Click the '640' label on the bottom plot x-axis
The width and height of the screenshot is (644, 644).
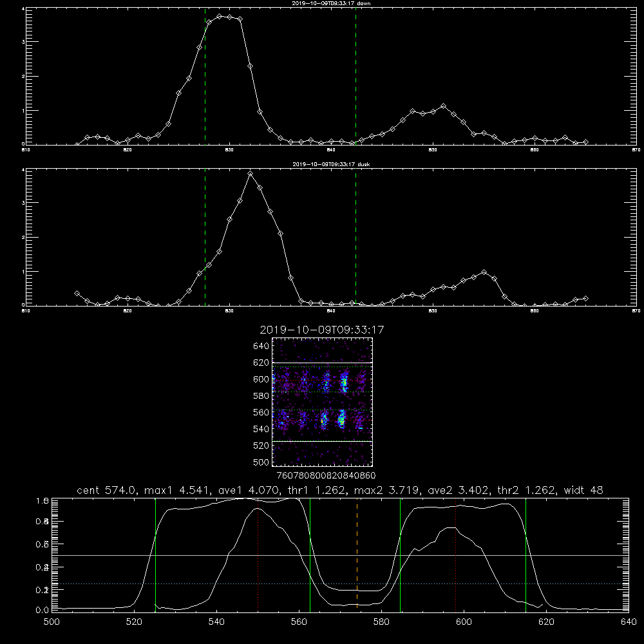[x=629, y=622]
